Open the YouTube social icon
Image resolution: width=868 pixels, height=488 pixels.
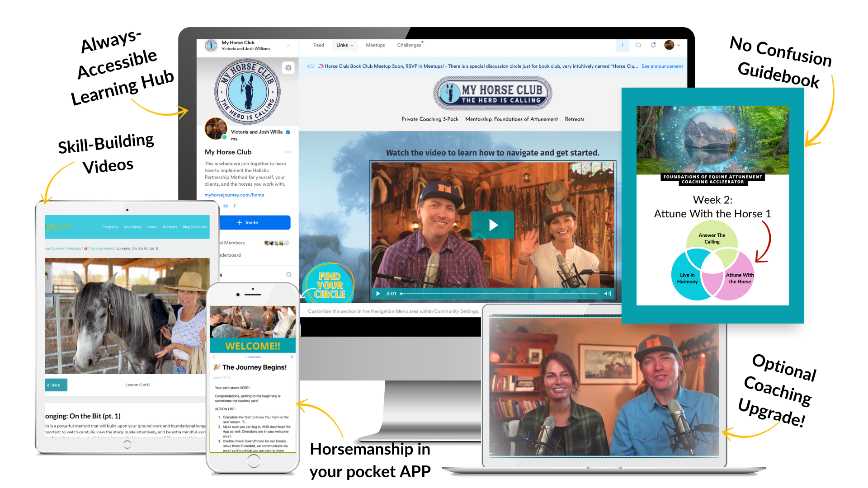coord(226,206)
